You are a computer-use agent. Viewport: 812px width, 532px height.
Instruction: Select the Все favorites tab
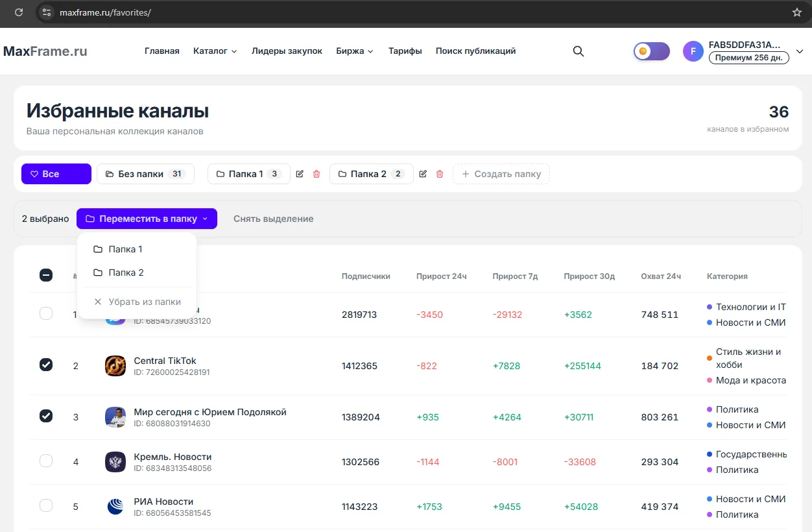pyautogui.click(x=56, y=174)
